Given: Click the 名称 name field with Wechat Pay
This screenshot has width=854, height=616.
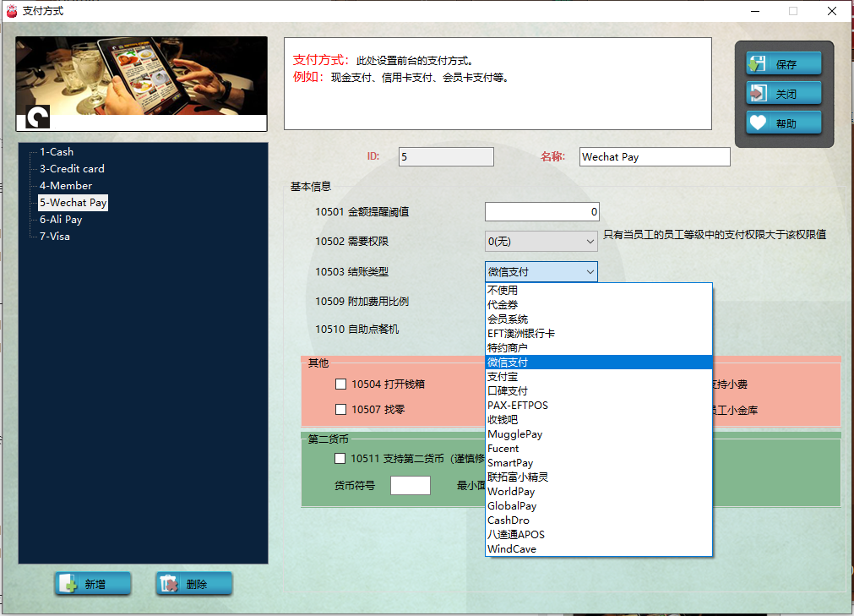Looking at the screenshot, I should [655, 157].
